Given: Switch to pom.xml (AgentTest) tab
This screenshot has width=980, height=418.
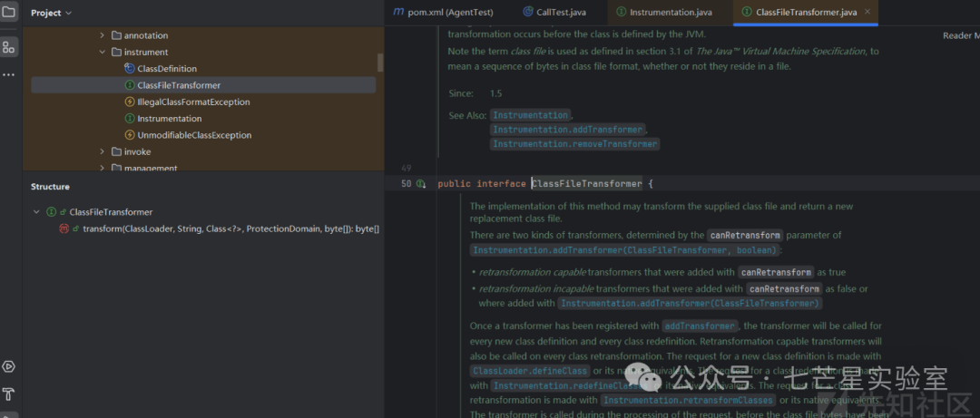Looking at the screenshot, I should pyautogui.click(x=444, y=12).
